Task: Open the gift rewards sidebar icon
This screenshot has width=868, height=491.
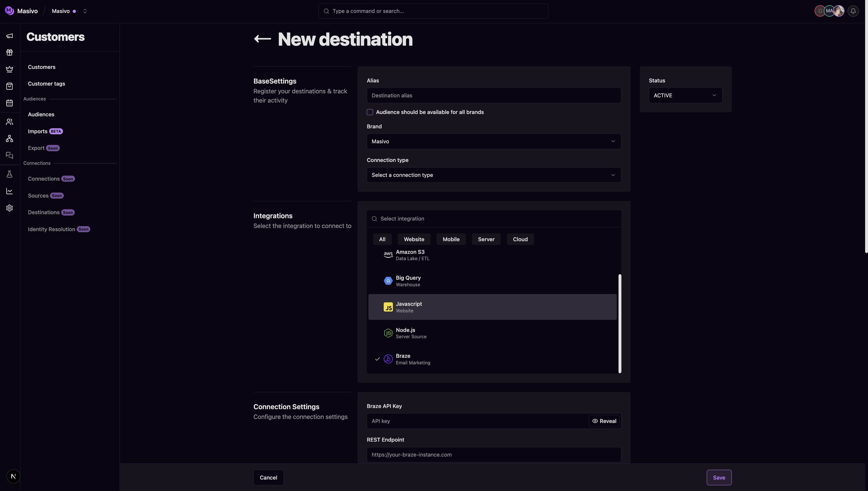Action: pyautogui.click(x=9, y=53)
